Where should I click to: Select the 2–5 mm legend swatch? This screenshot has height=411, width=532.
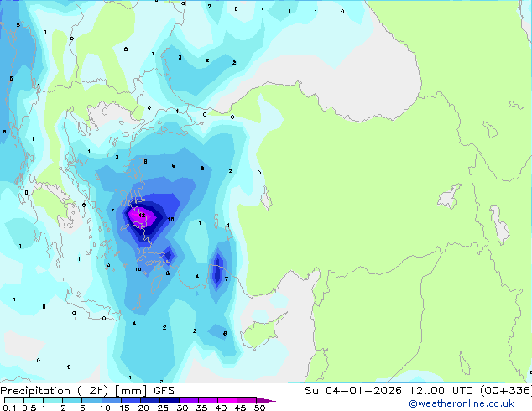[72, 400]
